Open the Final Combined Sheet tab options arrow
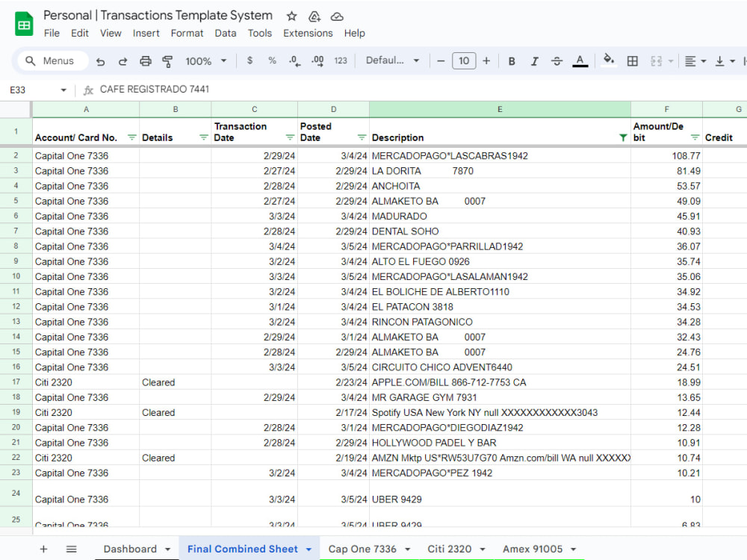Viewport: 747px width, 560px height. [x=309, y=550]
